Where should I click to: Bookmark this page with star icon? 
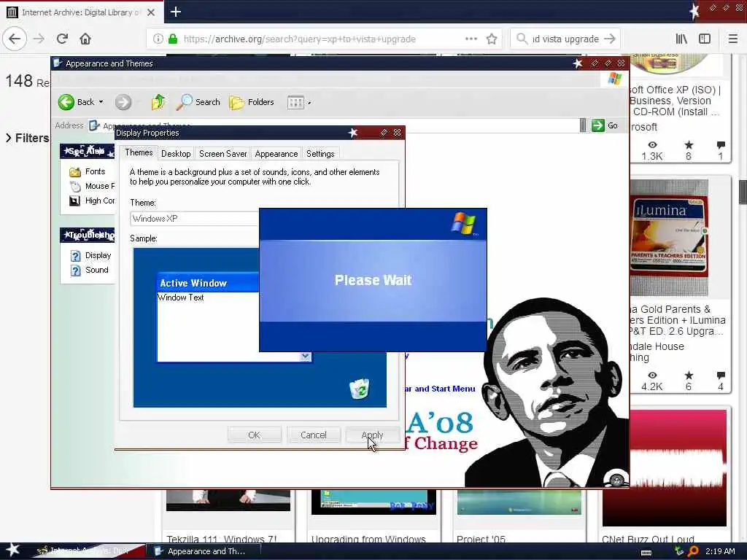(492, 39)
